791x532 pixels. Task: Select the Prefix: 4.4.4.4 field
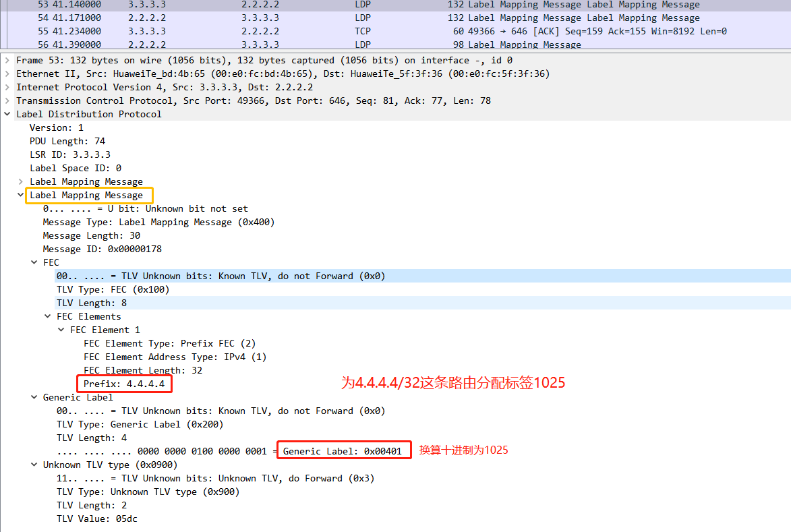(x=124, y=384)
